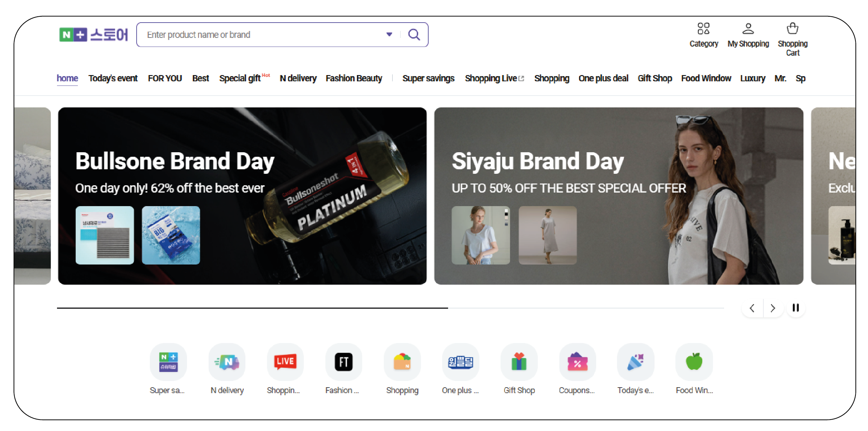Open N delivery shortcut icon
868x431 pixels.
227,362
